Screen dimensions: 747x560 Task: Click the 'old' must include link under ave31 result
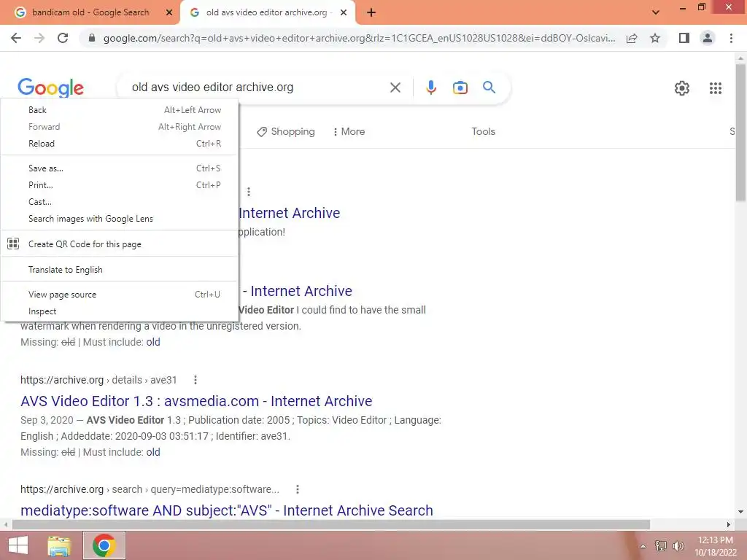click(x=153, y=452)
